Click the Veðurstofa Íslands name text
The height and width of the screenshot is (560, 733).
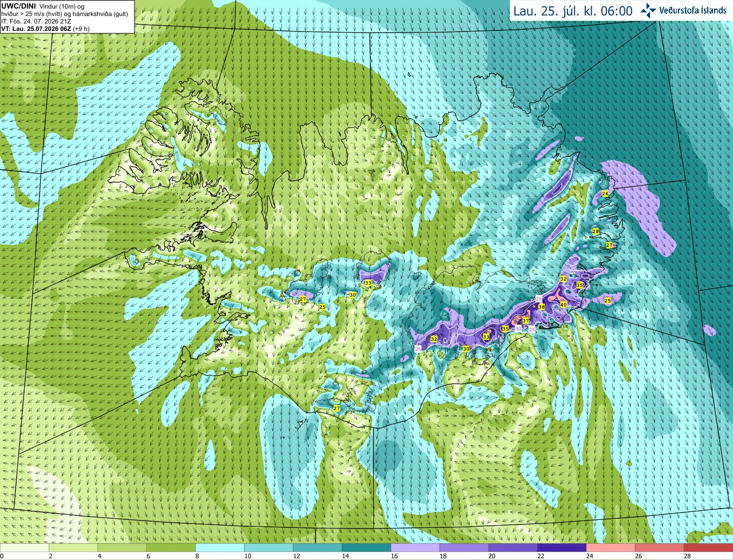click(x=693, y=10)
